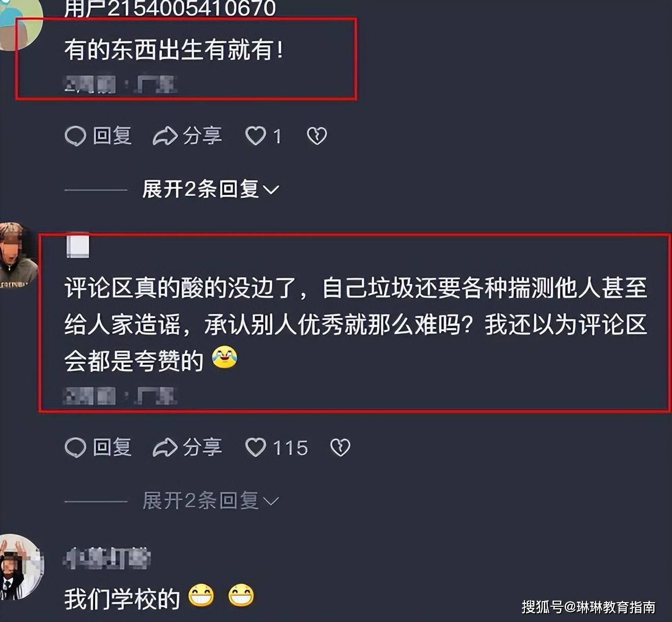Click share arrow under first comment

pyautogui.click(x=165, y=136)
